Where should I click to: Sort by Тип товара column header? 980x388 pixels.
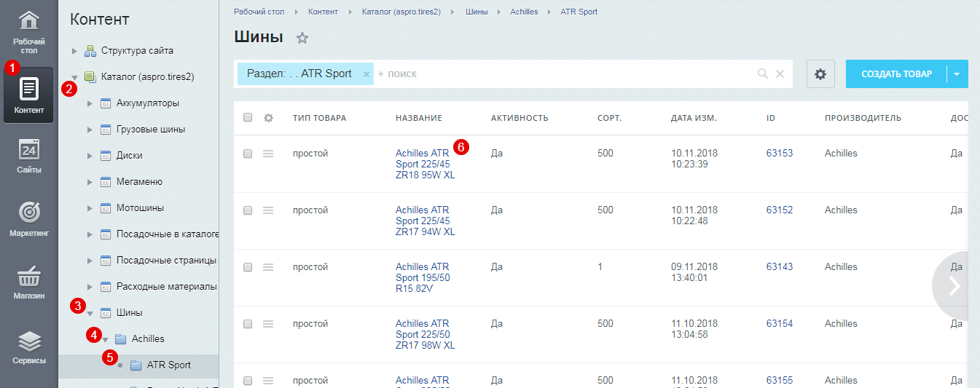pyautogui.click(x=320, y=118)
